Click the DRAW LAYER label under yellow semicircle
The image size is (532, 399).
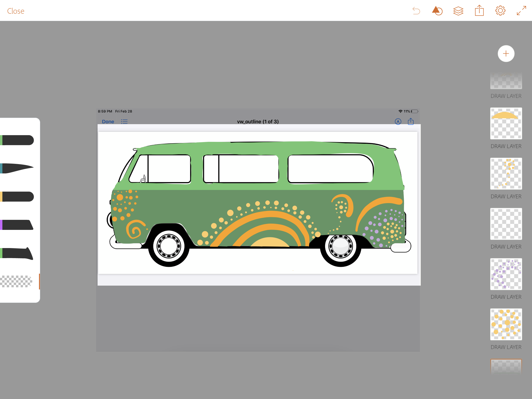(x=506, y=146)
